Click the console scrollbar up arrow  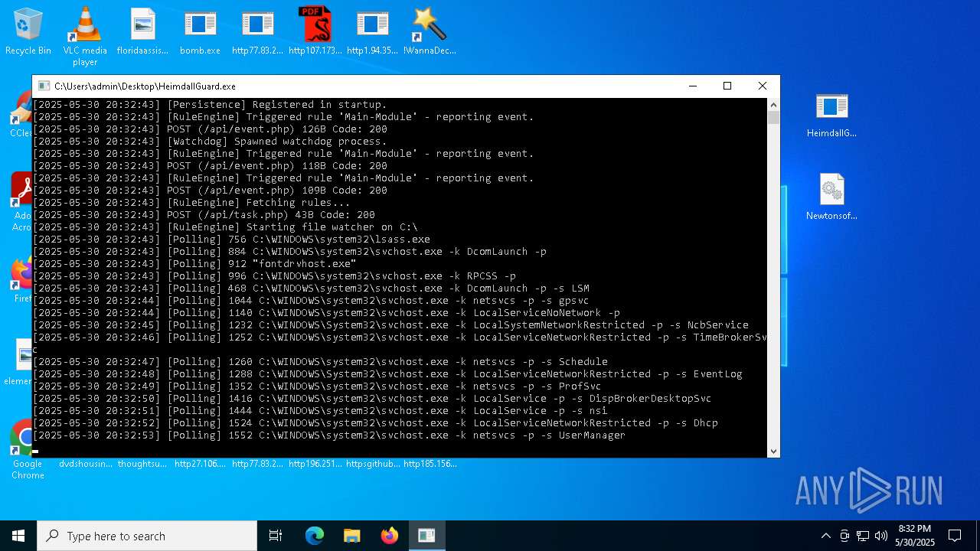[773, 104]
